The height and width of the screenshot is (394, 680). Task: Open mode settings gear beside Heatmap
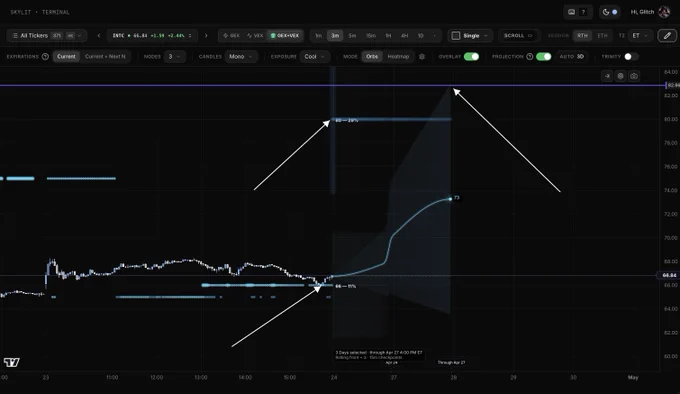422,57
